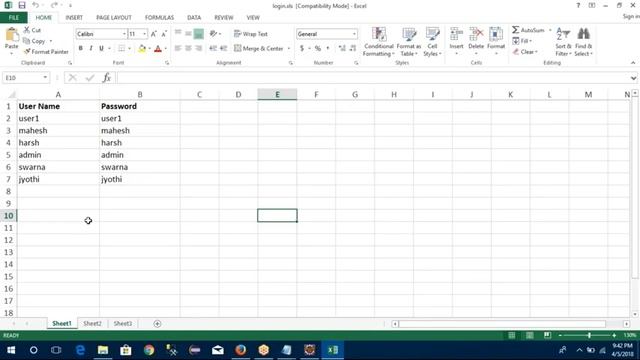
Task: Open Firefox from the taskbar
Action: click(x=241, y=350)
